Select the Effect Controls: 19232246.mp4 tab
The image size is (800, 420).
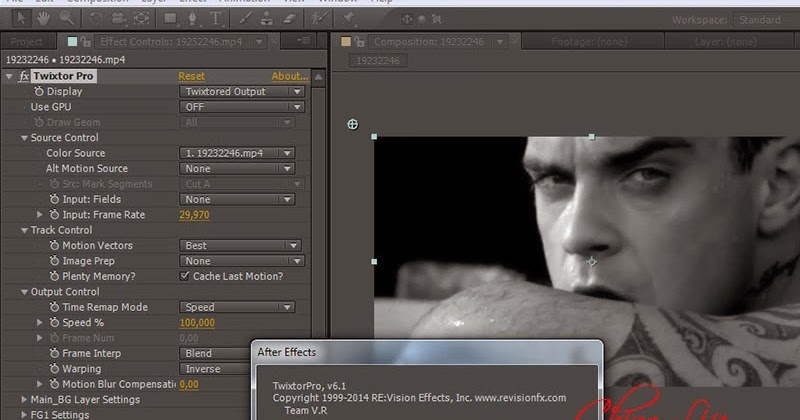171,42
